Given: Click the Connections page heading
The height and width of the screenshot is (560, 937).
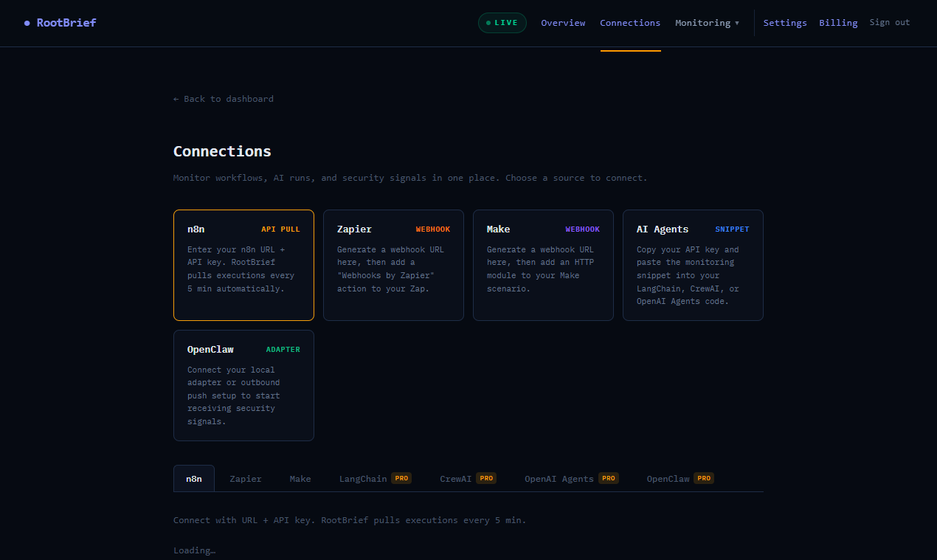Looking at the screenshot, I should pos(222,151).
